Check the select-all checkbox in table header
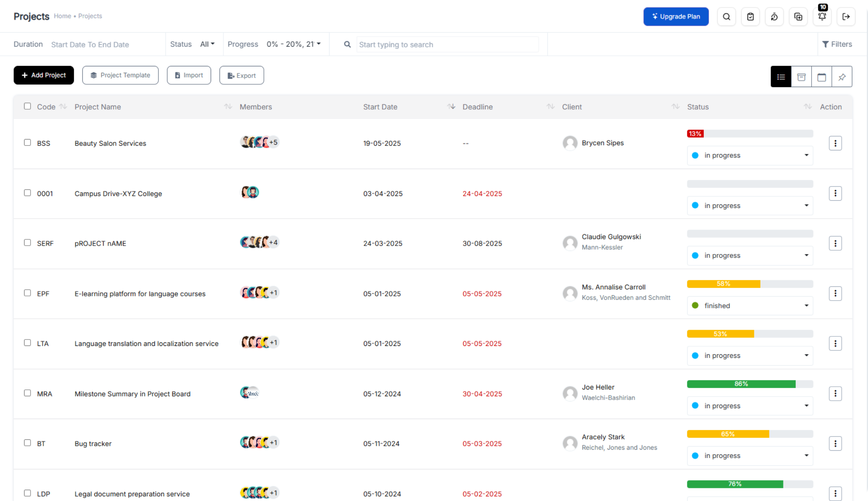 coord(28,106)
